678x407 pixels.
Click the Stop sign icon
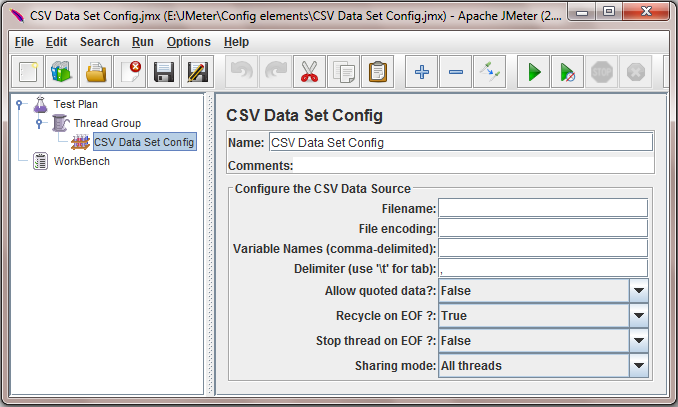point(601,72)
